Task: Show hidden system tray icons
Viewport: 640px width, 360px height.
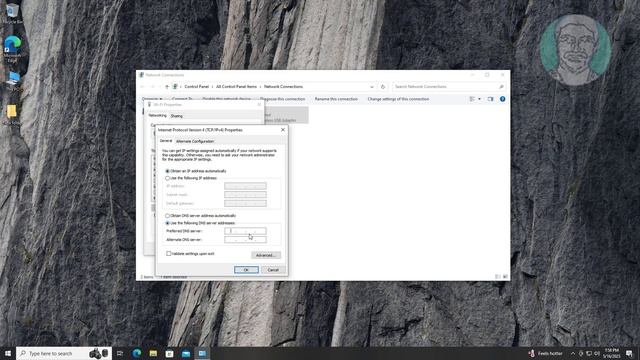Action: click(573, 353)
